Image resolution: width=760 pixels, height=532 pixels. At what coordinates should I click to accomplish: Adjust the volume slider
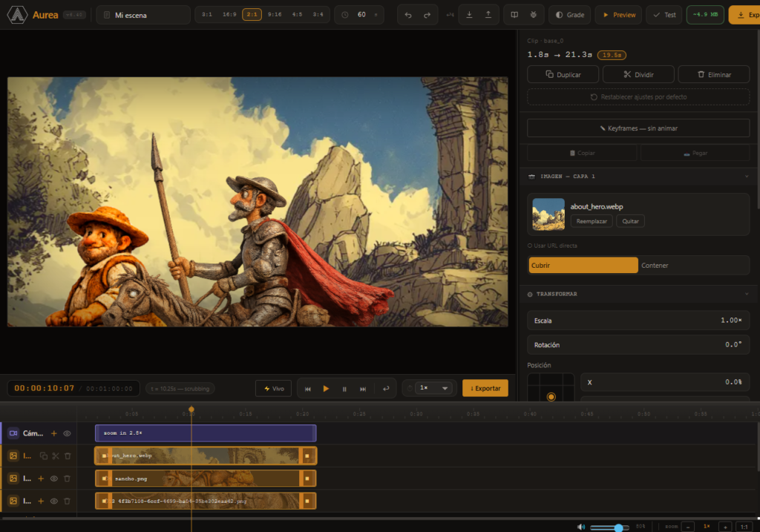(x=609, y=527)
